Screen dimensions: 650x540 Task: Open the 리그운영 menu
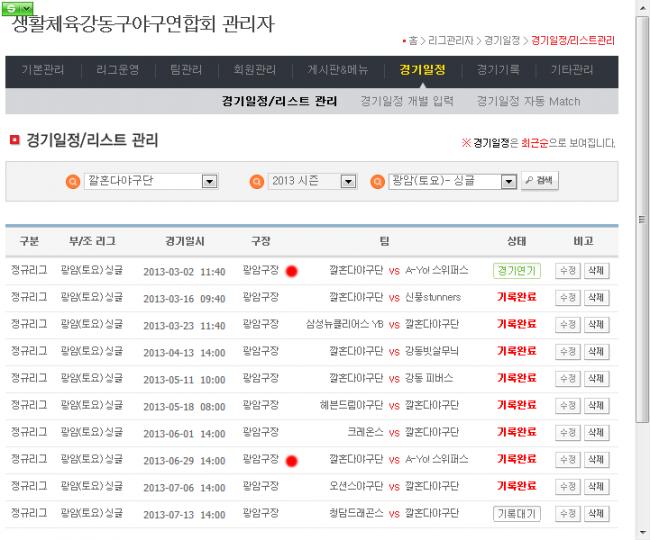click(118, 70)
